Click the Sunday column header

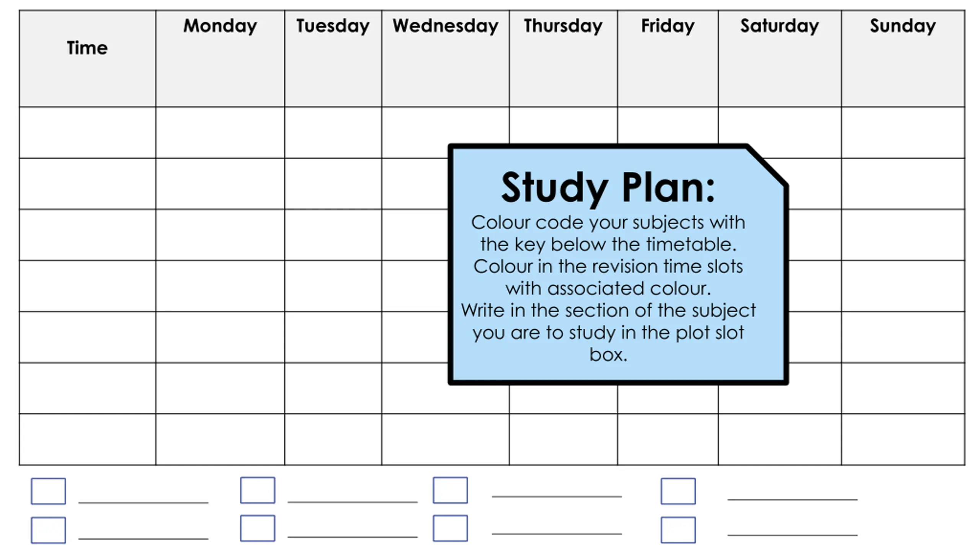(903, 59)
